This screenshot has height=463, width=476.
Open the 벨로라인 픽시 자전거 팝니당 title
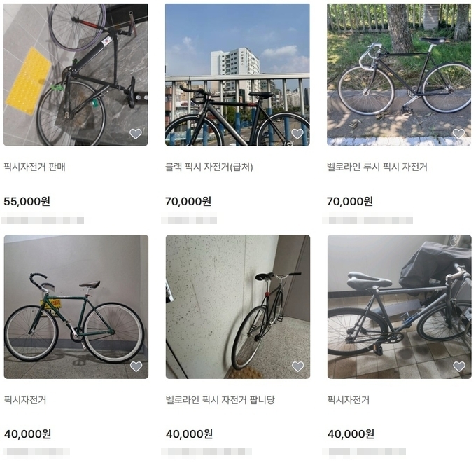click(x=220, y=399)
